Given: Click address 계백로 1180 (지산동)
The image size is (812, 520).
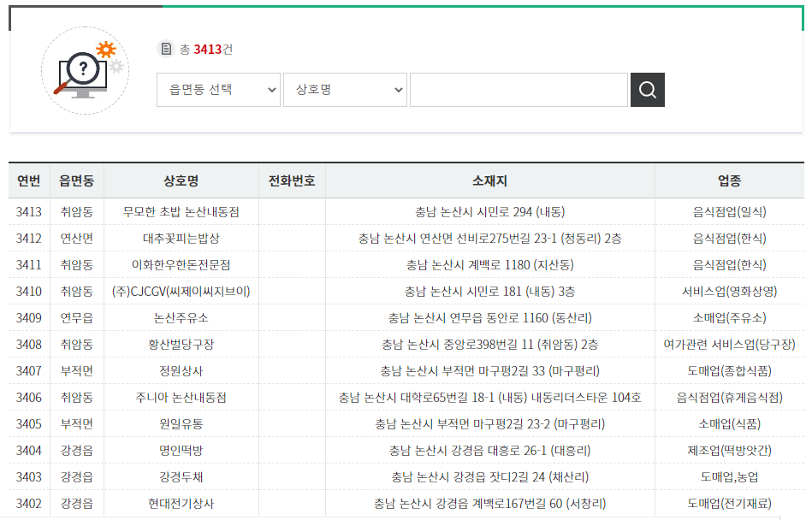Looking at the screenshot, I should coord(490,265).
